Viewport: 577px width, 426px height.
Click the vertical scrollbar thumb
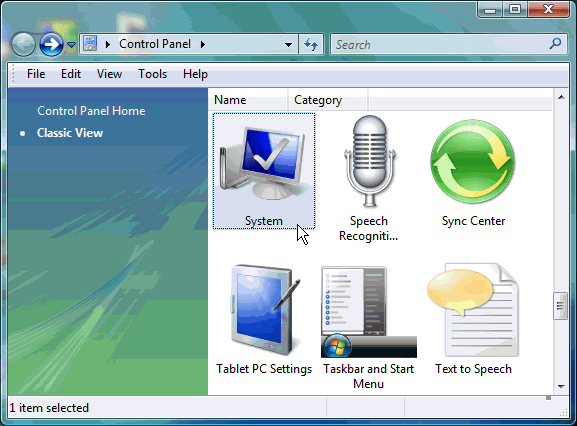point(561,306)
